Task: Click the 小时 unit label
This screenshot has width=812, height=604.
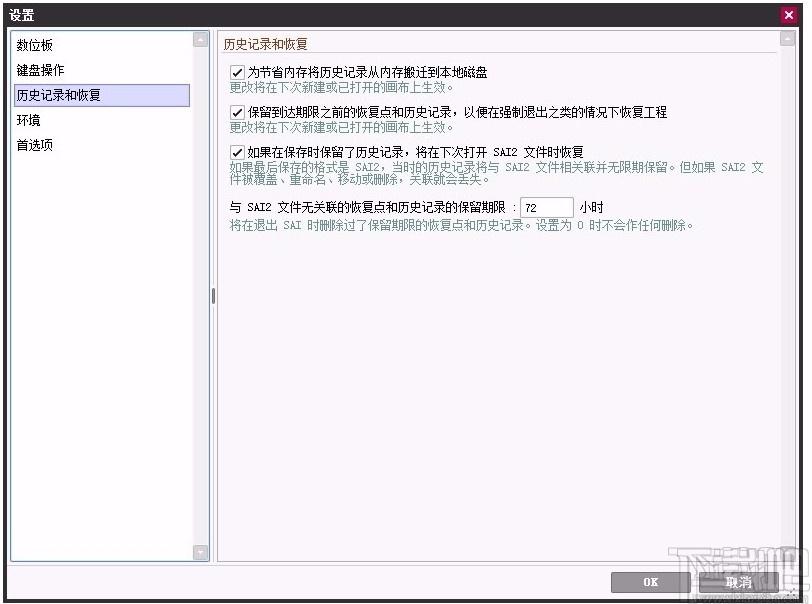Action: [591, 208]
